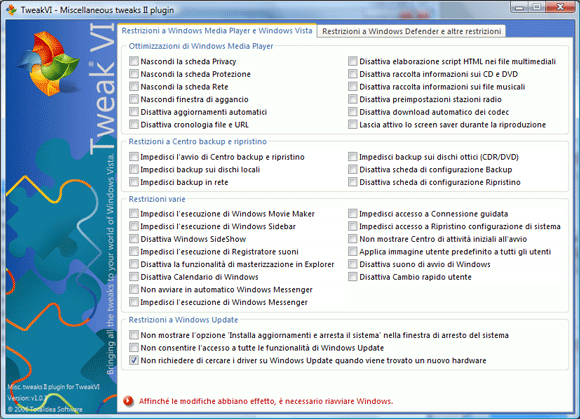Enable Disattiva scheda di configurazione Backup

point(353,169)
